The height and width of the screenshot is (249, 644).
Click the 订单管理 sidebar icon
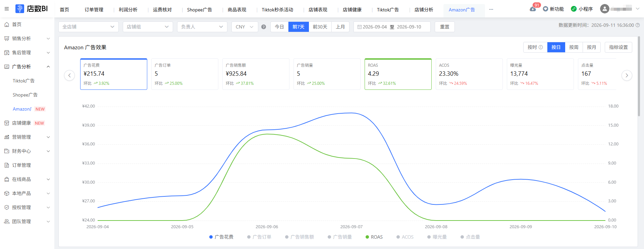pyautogui.click(x=7, y=165)
